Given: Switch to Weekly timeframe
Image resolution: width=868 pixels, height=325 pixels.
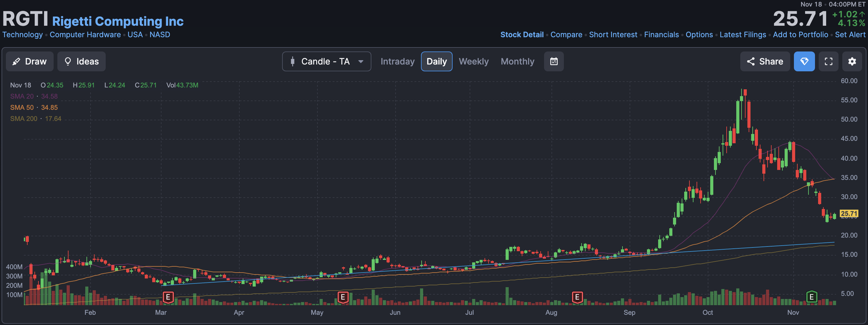Looking at the screenshot, I should (x=474, y=61).
